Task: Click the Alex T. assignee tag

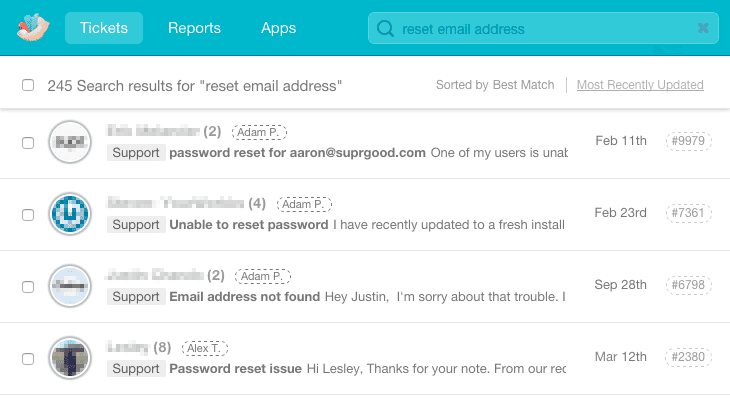Action: pos(202,348)
